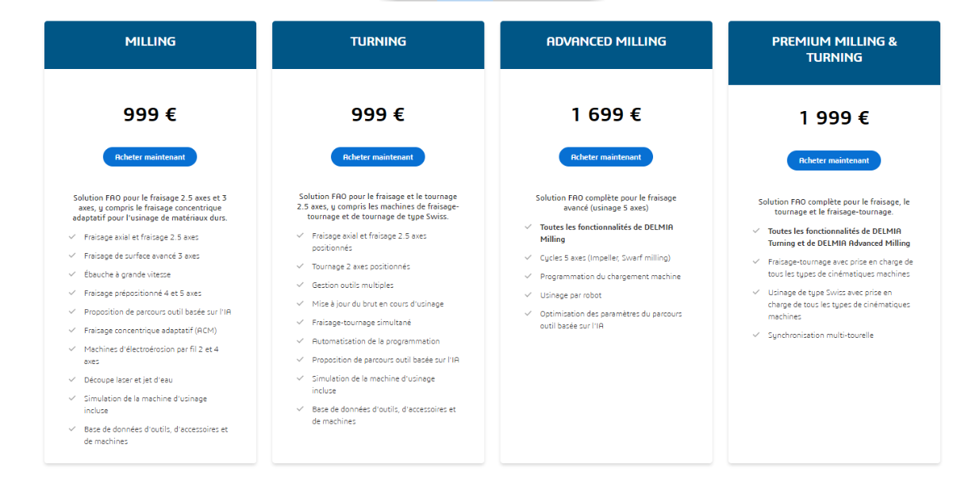Select PREMIUM MILLING & TURNING header
Screen dimensions: 980x483
coord(834,50)
